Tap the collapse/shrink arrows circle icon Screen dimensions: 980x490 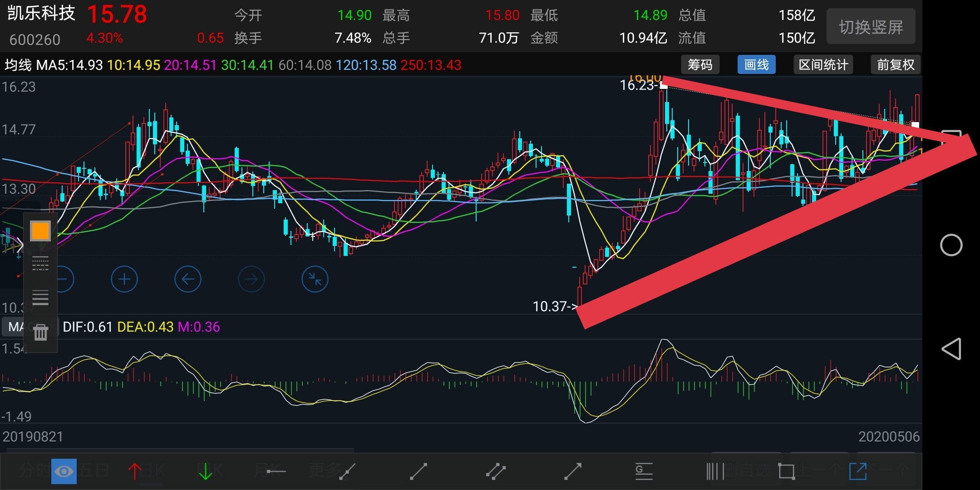[315, 279]
